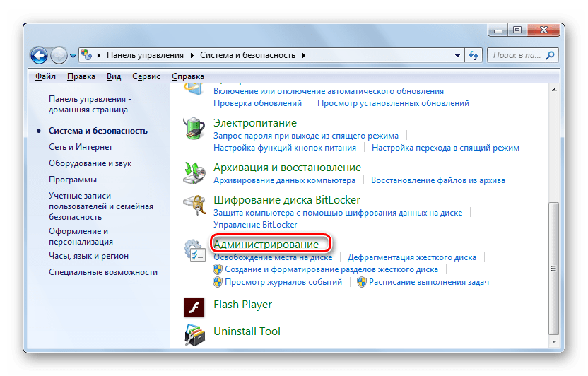Open Архивация и восстановление heading
The image size is (588, 376).
coord(287,168)
